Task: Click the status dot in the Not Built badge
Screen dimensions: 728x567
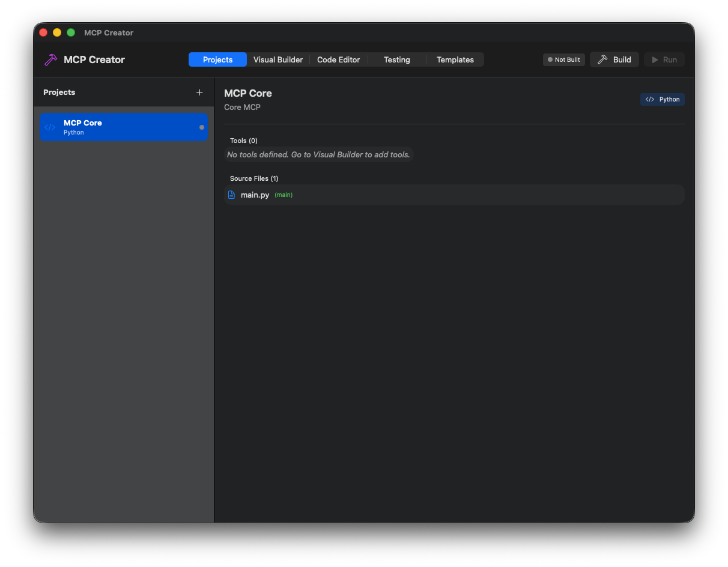Action: click(549, 59)
